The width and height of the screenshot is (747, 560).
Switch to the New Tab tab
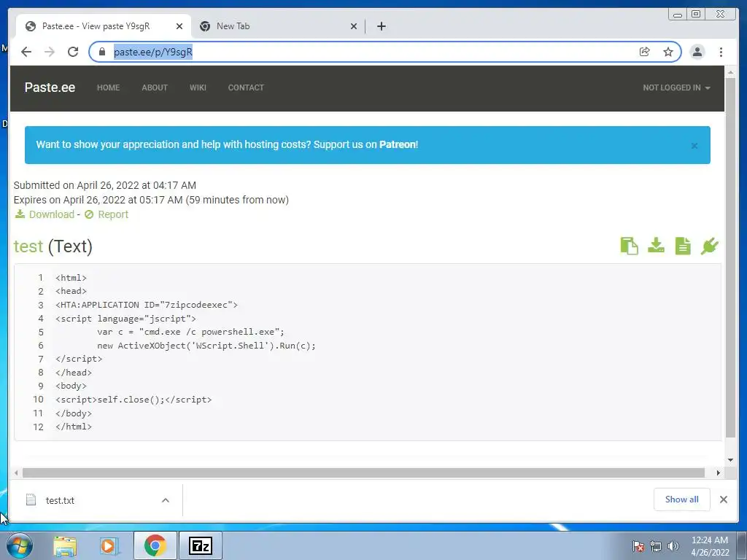tap(279, 26)
